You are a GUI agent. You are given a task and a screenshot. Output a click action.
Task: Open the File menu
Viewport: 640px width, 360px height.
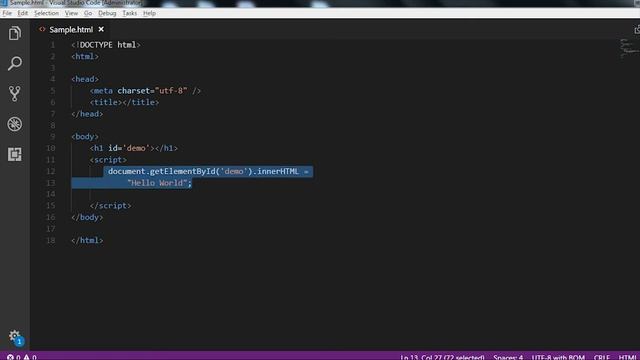click(7, 13)
